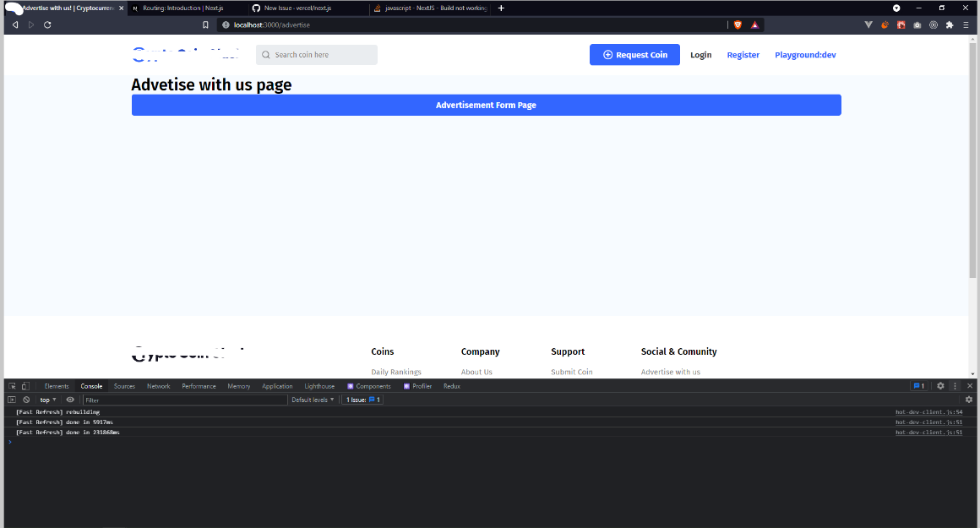The height and width of the screenshot is (528, 980).
Task: Switch to the Redux DevTools tab
Action: (451, 385)
